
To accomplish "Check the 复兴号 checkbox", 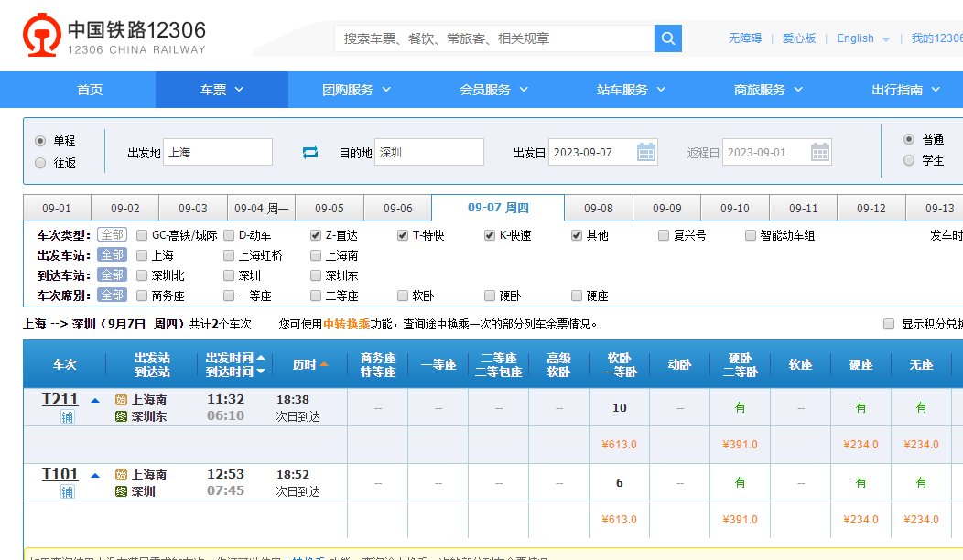I will click(x=664, y=235).
